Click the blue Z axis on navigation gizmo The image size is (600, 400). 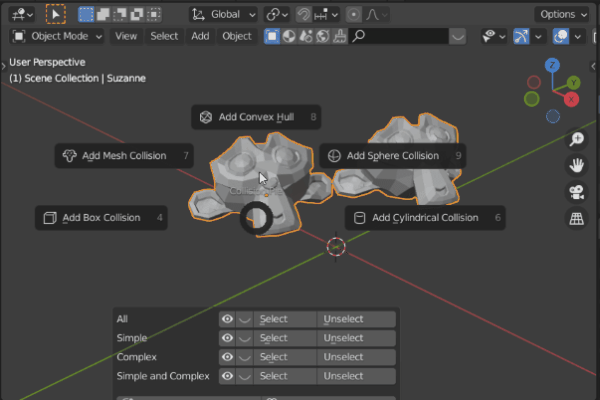pos(552,65)
